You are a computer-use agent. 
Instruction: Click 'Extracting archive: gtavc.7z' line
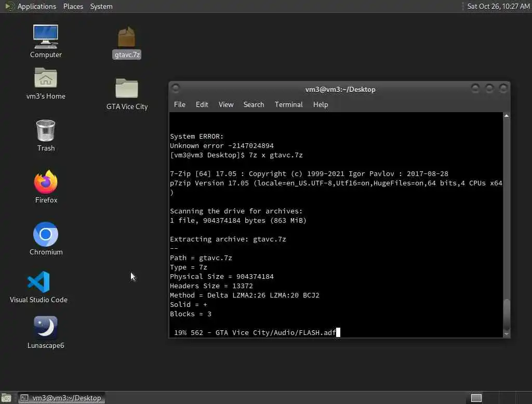[x=228, y=239]
